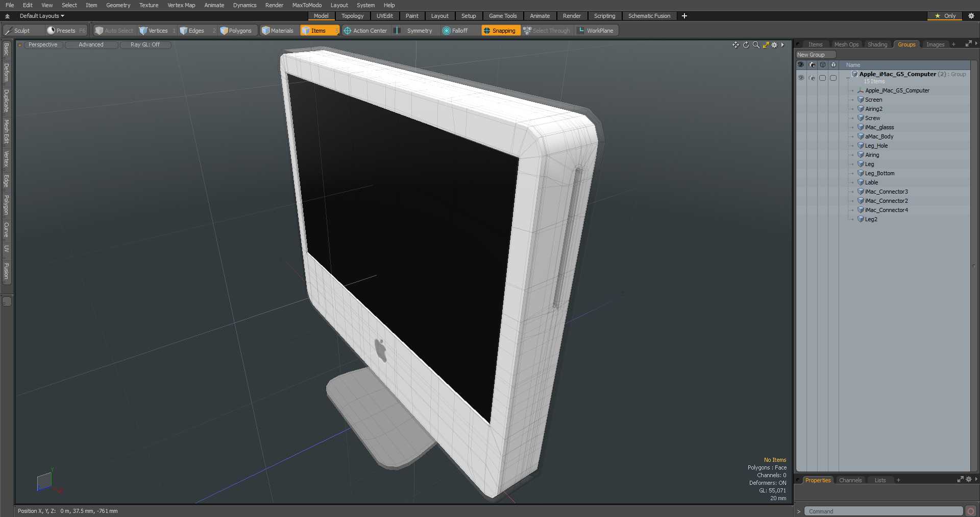Viewport: 980px width, 517px height.
Task: Toggle Auto Select option
Action: click(114, 31)
